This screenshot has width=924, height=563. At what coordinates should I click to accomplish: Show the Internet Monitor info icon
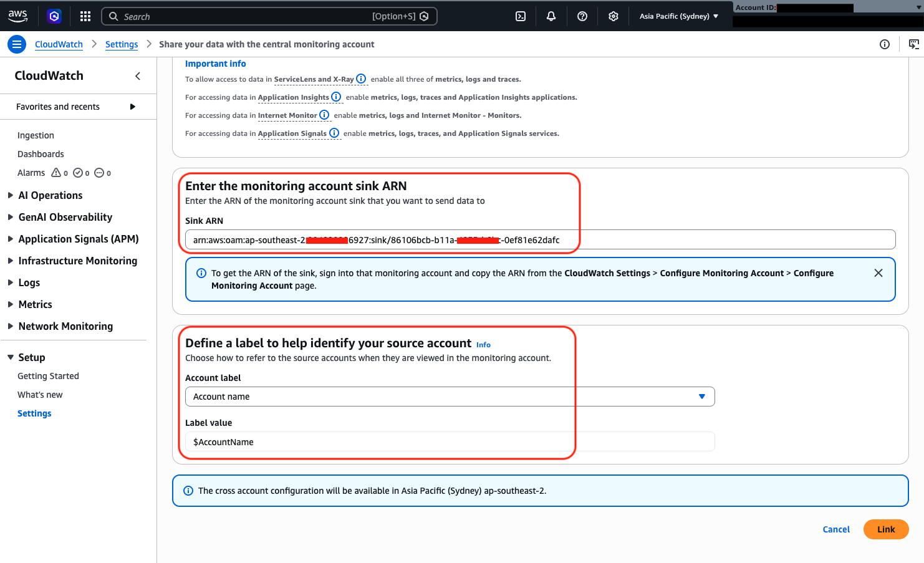(x=324, y=115)
